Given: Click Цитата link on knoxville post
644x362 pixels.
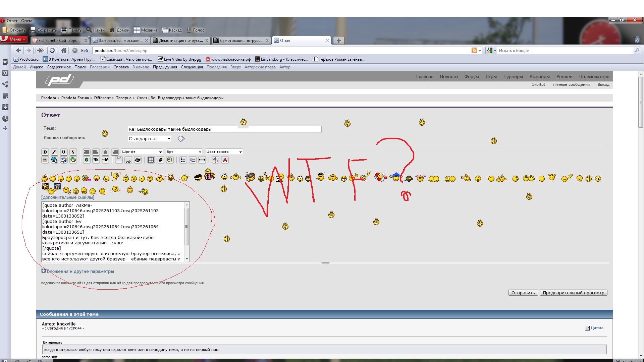Looking at the screenshot, I should 597,328.
